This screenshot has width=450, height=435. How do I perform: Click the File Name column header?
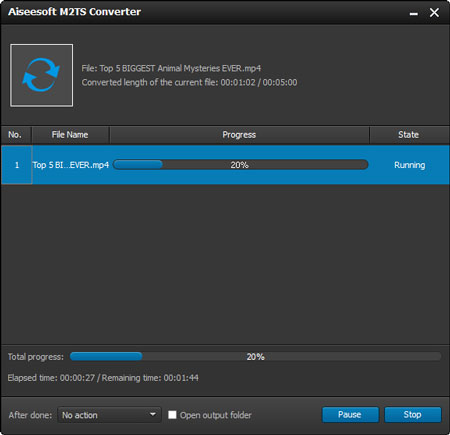click(x=70, y=135)
